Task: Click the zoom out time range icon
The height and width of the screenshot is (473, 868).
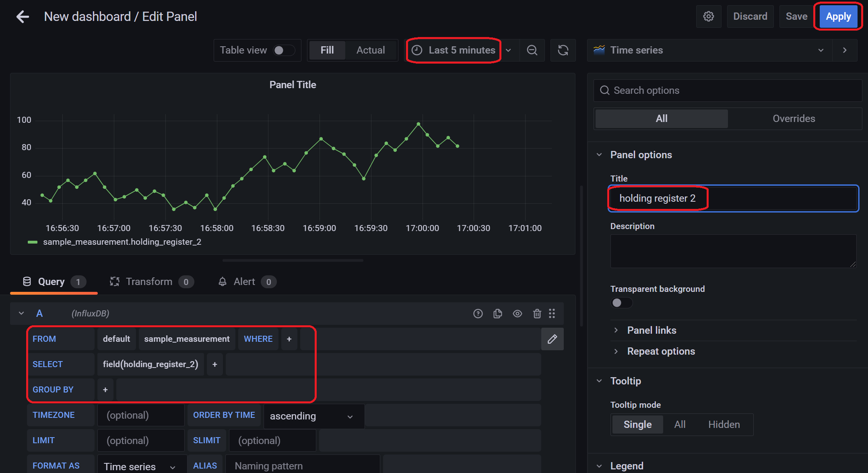Action: point(532,50)
